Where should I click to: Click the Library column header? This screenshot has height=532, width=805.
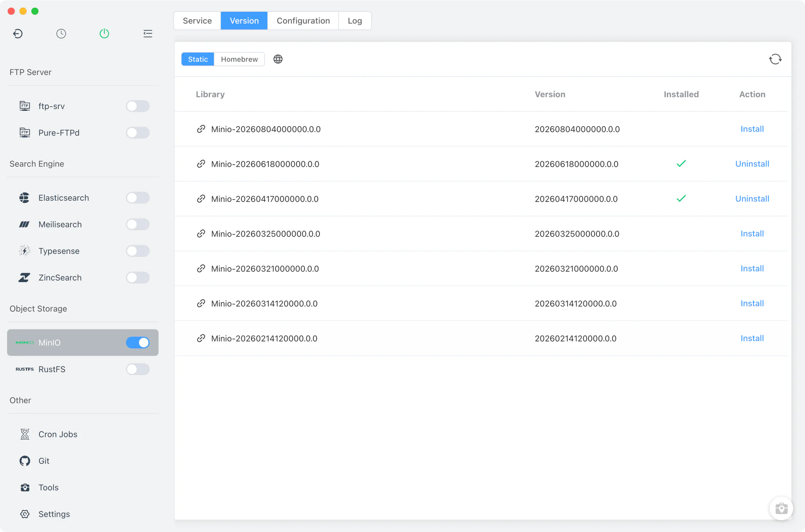pyautogui.click(x=210, y=94)
